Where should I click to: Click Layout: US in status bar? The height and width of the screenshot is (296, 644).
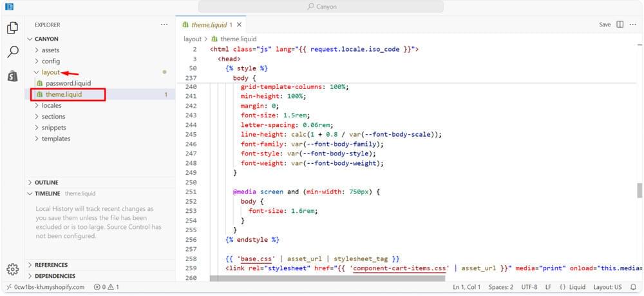[607, 287]
